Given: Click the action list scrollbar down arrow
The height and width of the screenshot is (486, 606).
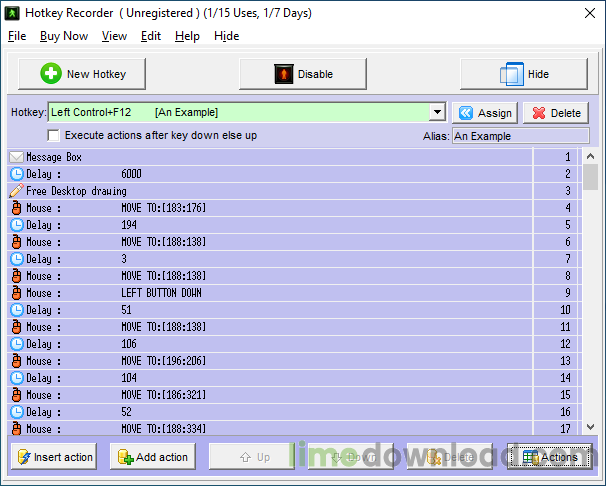Looking at the screenshot, I should 590,427.
